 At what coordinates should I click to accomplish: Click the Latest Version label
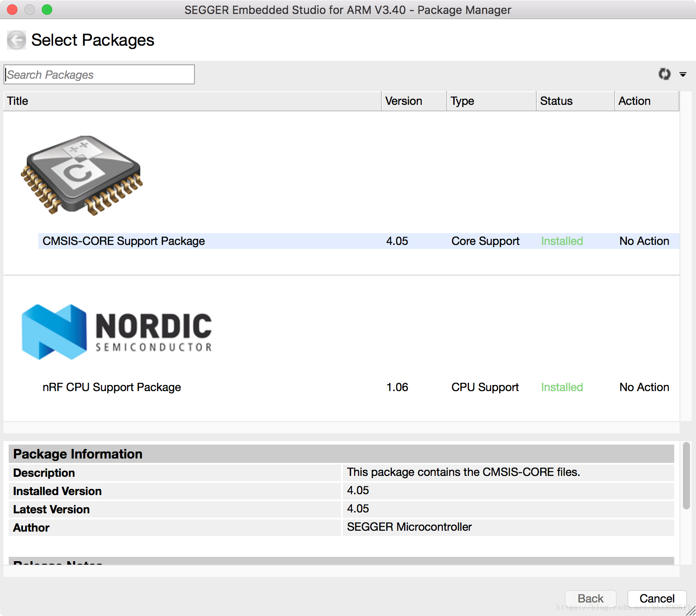click(x=51, y=509)
